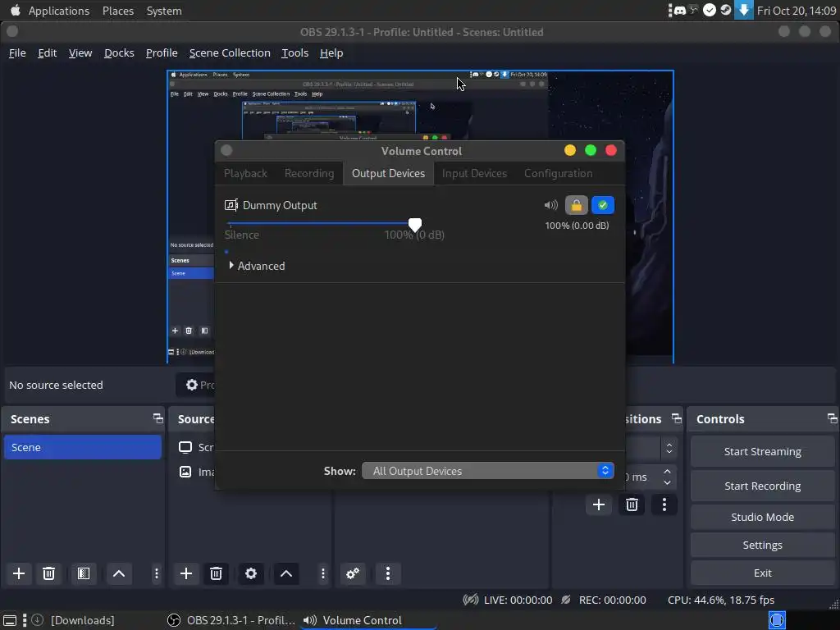This screenshot has width=840, height=630.
Task: Open Discord from the system tray
Action: point(679,10)
